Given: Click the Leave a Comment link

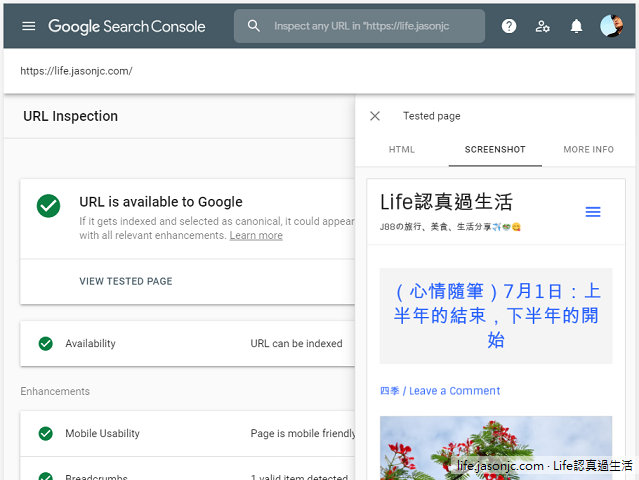Looking at the screenshot, I should [454, 391].
